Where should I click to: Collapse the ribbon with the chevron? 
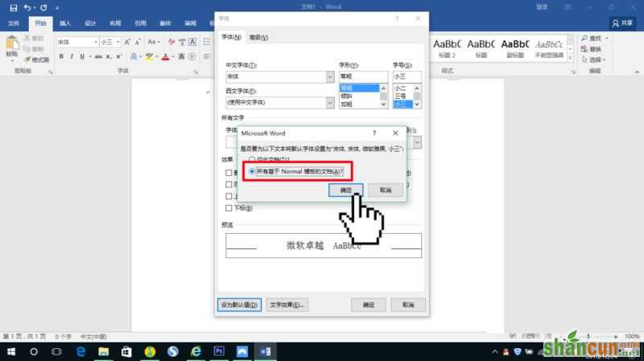(637, 72)
